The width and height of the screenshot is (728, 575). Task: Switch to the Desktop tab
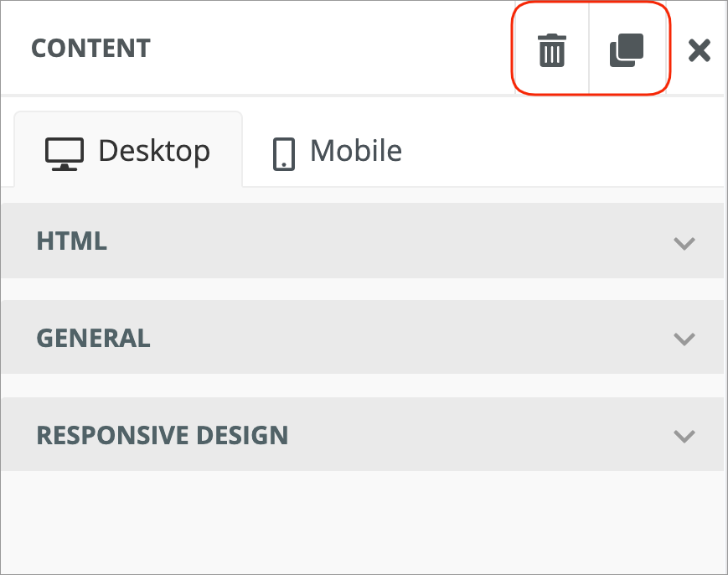pos(128,151)
